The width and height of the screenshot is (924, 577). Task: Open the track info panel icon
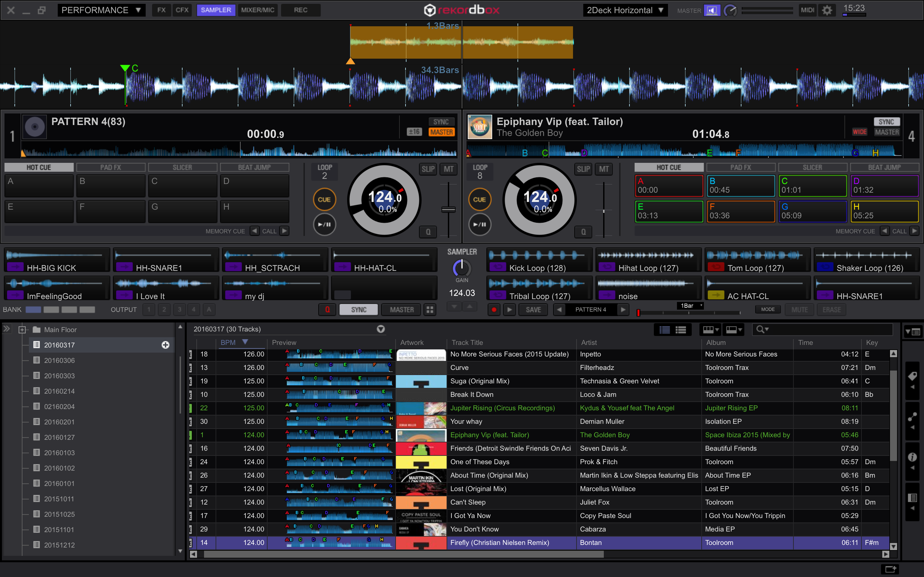point(912,457)
